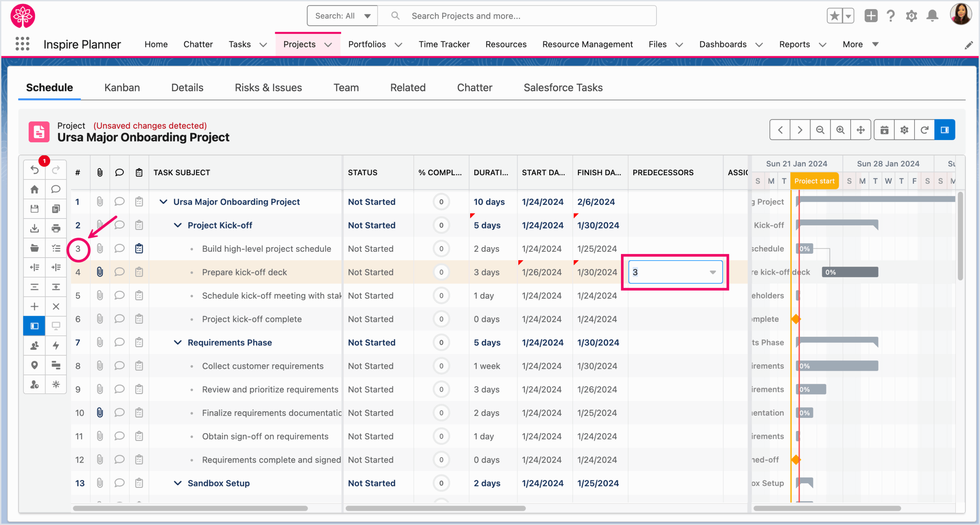Collapse the Project Kick-off section
The width and height of the screenshot is (980, 525).
coord(178,225)
